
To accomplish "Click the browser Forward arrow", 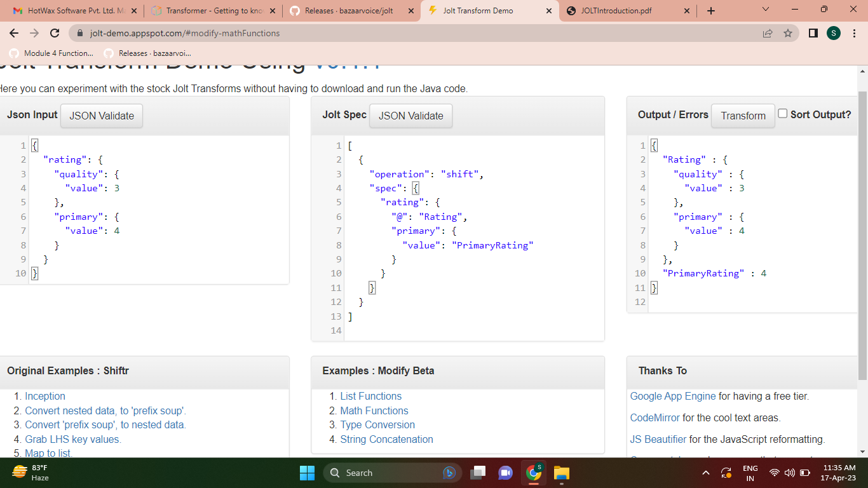I will [34, 33].
